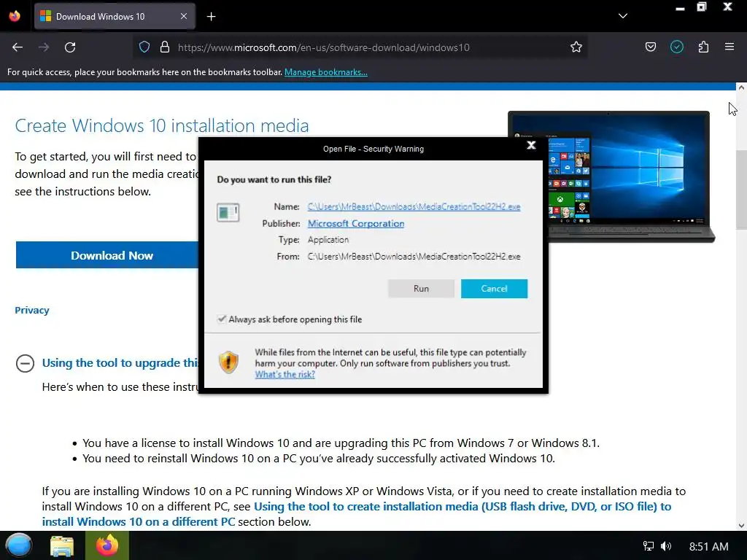Click 'Do you want to run this file?' text
The image size is (747, 560).
click(x=274, y=179)
